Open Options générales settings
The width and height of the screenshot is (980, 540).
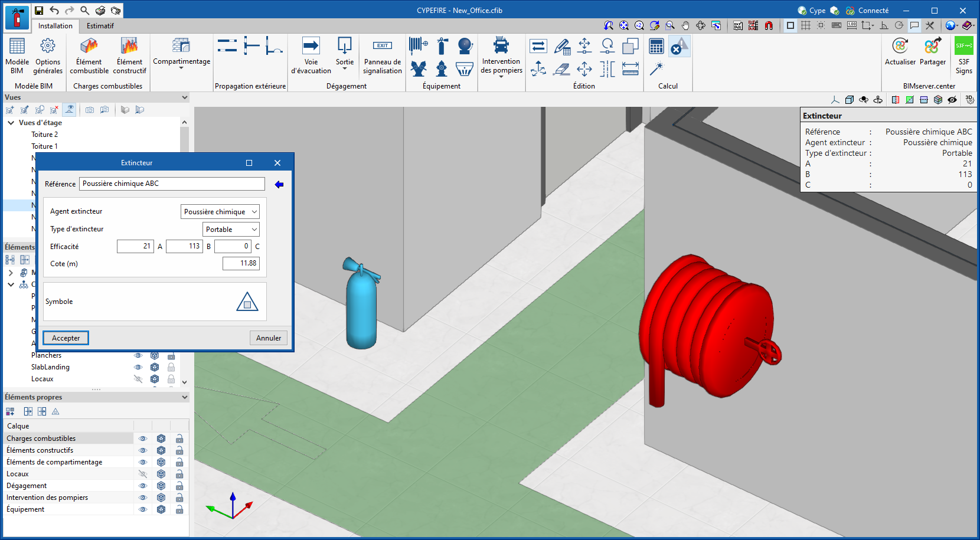pos(48,55)
